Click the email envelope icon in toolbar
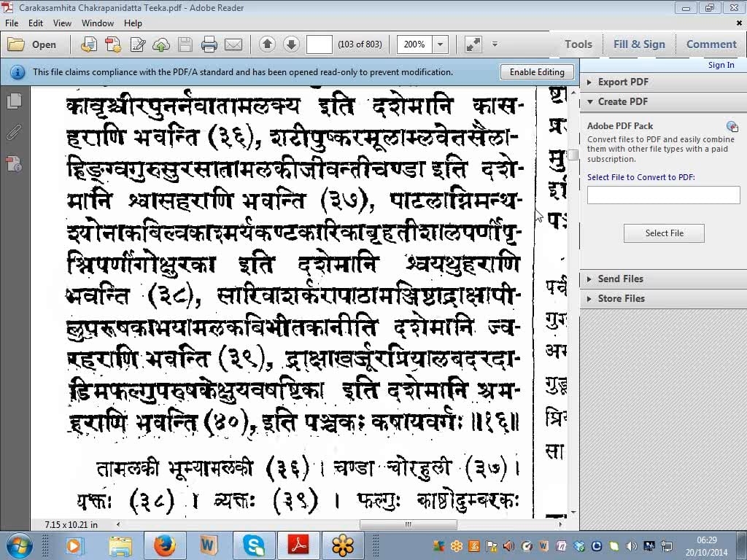The image size is (747, 560). click(x=233, y=44)
